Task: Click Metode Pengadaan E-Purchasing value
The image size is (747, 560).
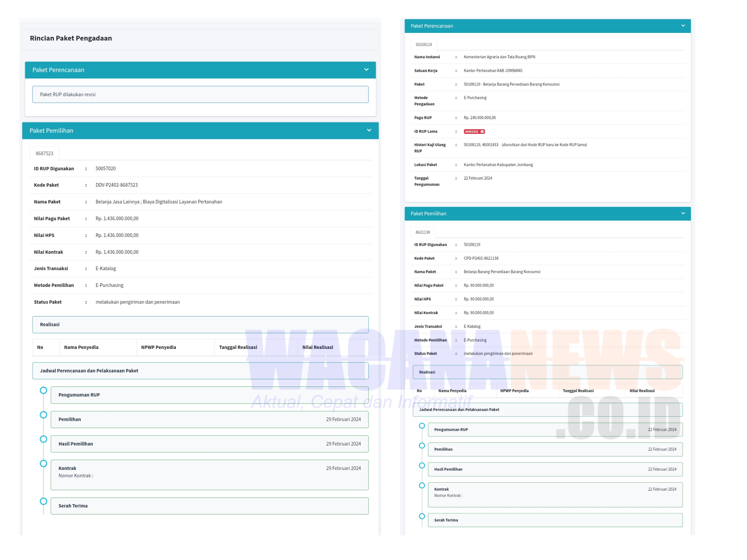Action: point(475,98)
